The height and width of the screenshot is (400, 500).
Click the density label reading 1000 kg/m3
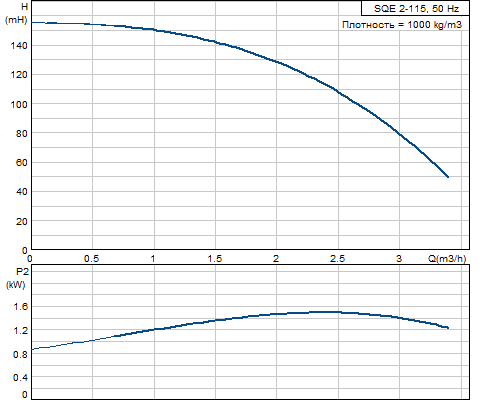[x=402, y=25]
